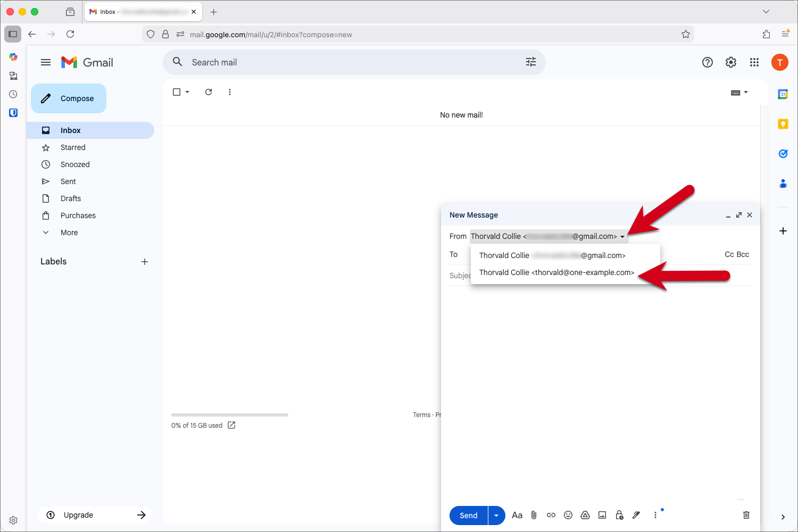
Task: Click the Compose button
Action: pos(69,98)
